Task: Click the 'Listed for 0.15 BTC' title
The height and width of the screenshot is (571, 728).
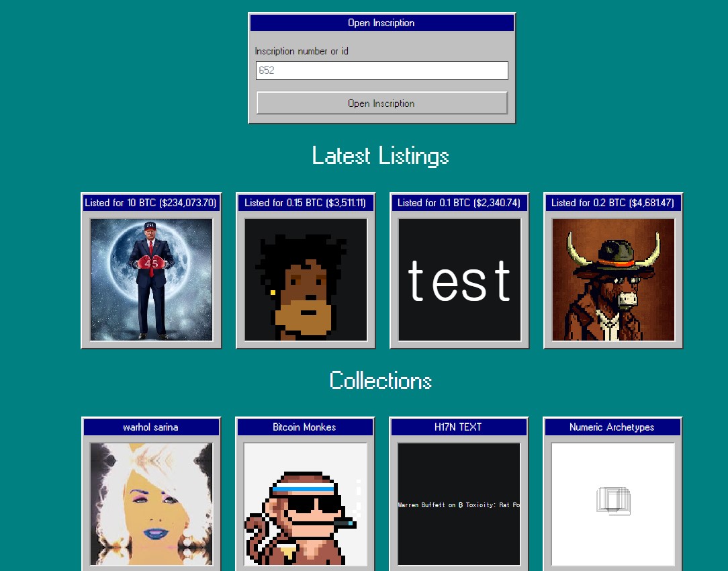Action: click(306, 203)
